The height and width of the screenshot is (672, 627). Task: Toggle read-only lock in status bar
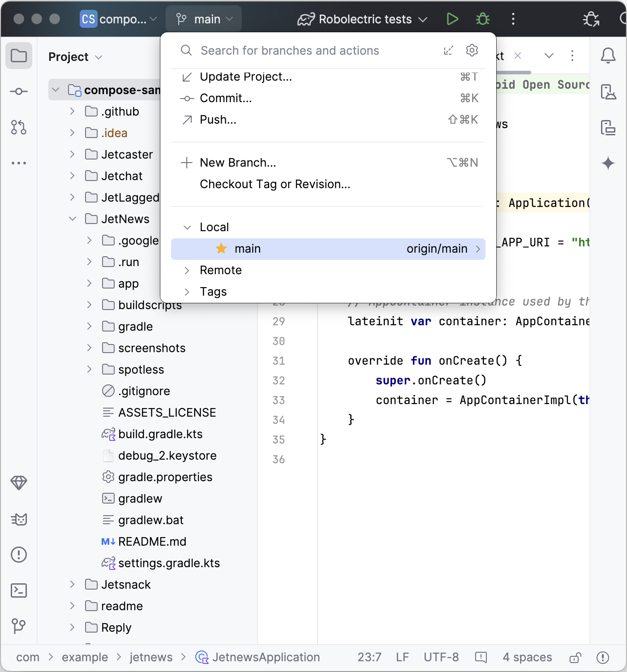click(575, 657)
